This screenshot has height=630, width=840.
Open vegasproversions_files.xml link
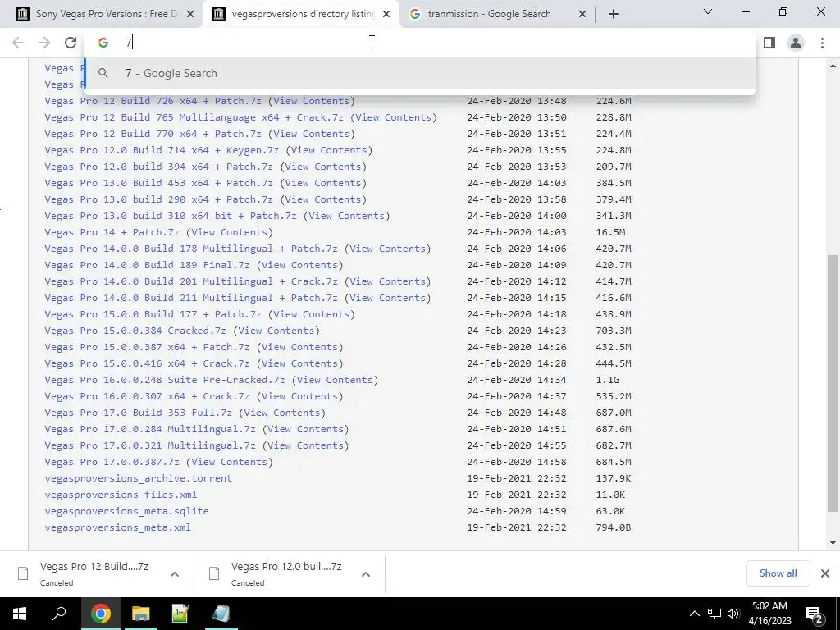coord(121,495)
